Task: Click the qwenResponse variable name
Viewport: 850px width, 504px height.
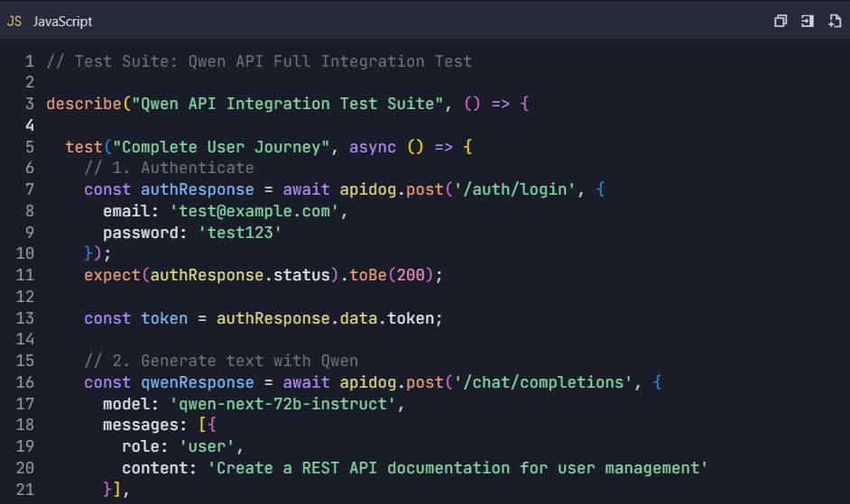Action: pos(198,382)
